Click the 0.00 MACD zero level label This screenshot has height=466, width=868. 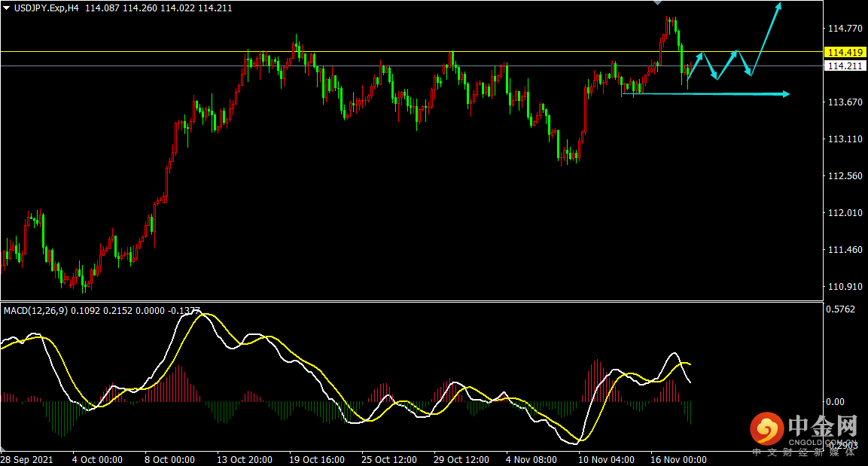click(x=835, y=402)
